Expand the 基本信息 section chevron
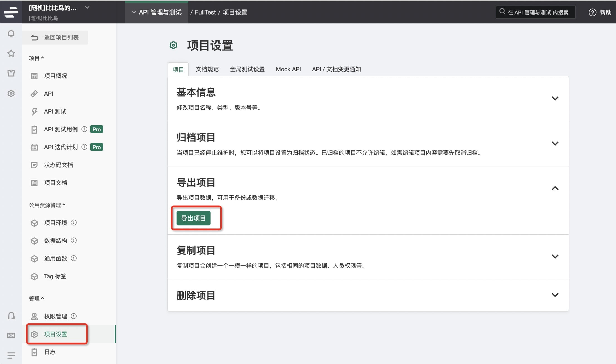Image resolution: width=616 pixels, height=364 pixels. coord(555,99)
